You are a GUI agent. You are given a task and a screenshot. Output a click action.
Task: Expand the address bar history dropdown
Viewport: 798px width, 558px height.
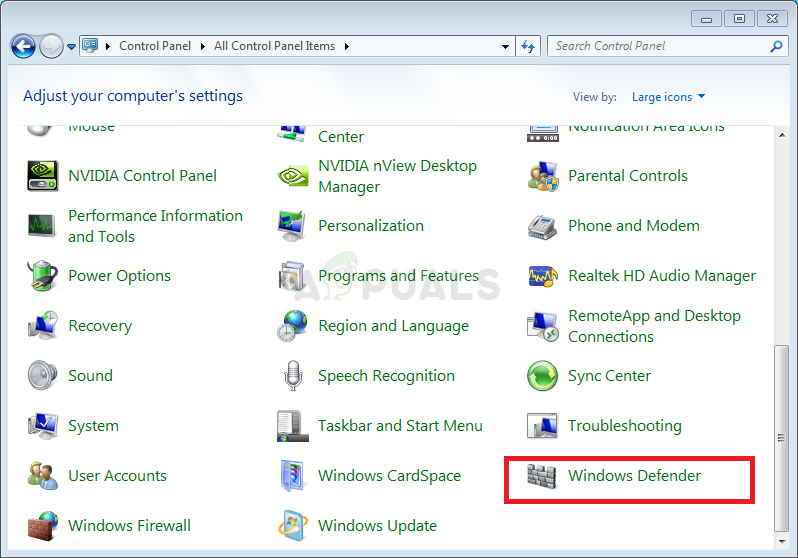(505, 47)
